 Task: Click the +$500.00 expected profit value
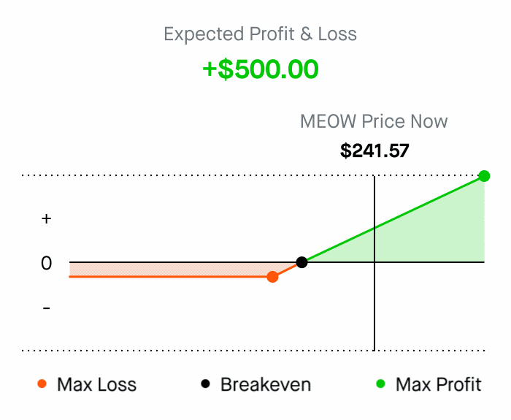coord(261,69)
